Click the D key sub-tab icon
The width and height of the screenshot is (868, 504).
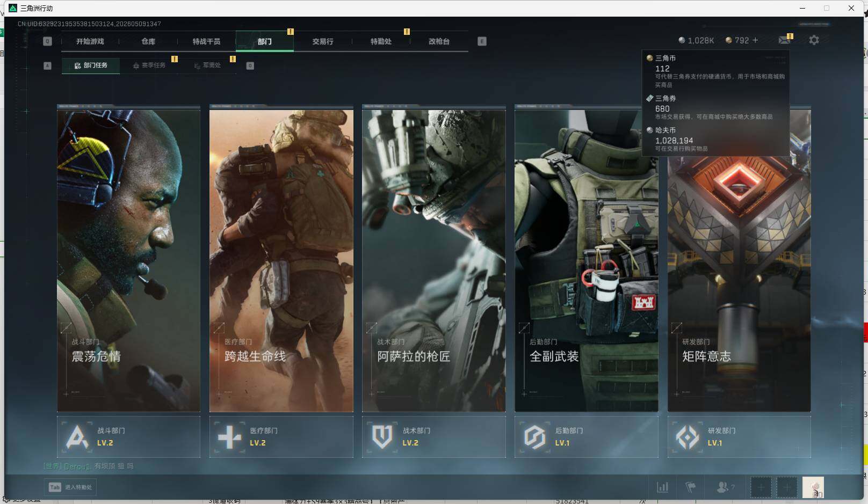coord(250,65)
